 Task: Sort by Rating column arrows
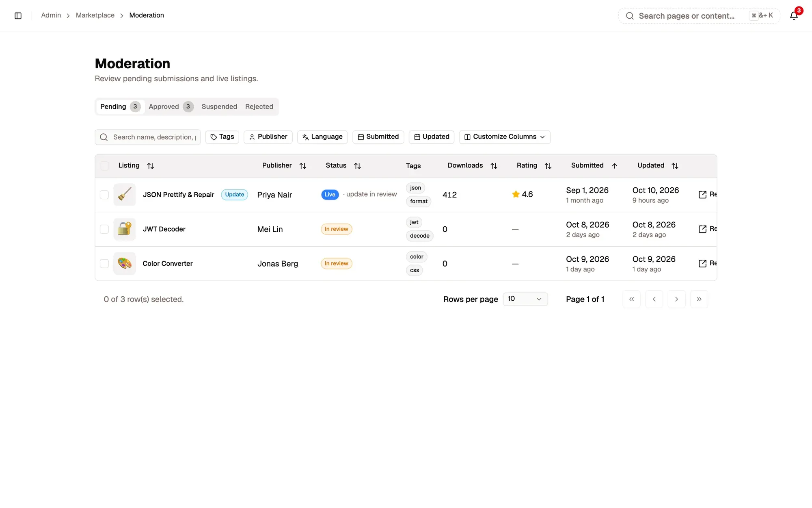(x=548, y=166)
